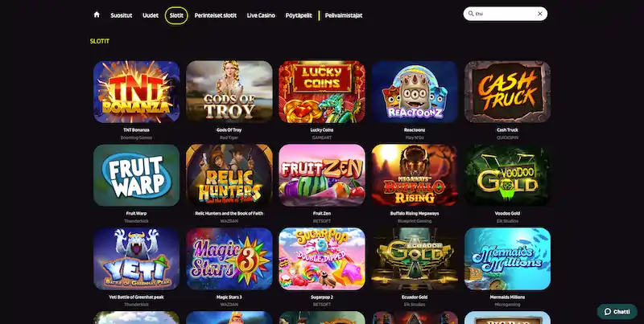Click the Gods Of Troy title link
The height and width of the screenshot is (324, 644).
[229, 130]
